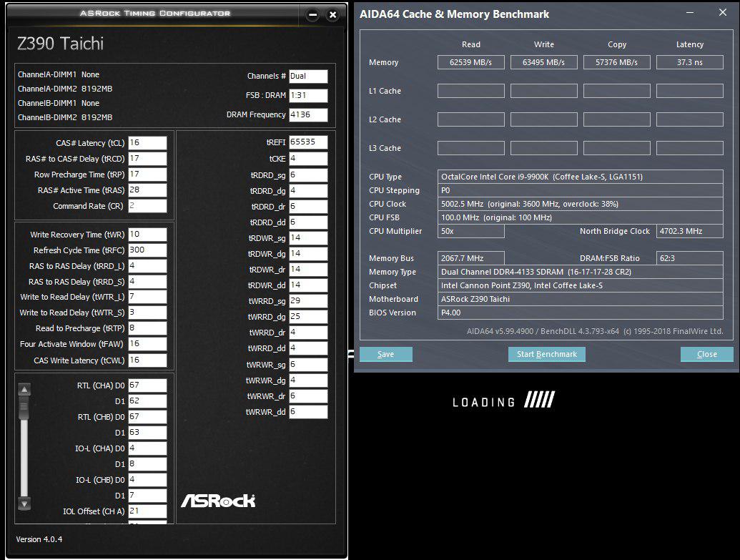This screenshot has width=740, height=560.
Task: Click the CPU Multiplier 50x field
Action: (x=471, y=231)
